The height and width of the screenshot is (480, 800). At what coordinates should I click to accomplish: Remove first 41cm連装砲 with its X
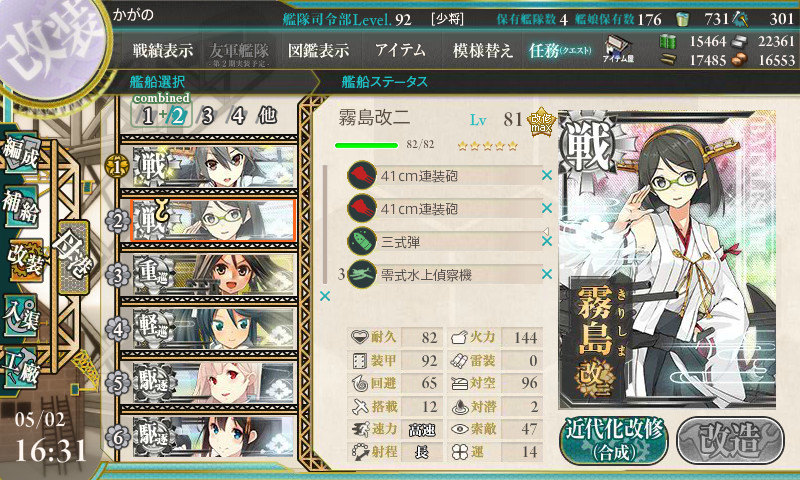(547, 175)
